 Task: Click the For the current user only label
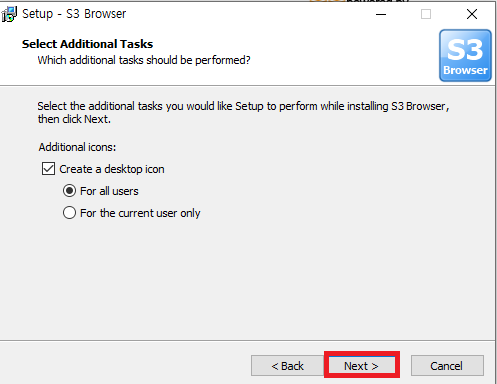140,213
